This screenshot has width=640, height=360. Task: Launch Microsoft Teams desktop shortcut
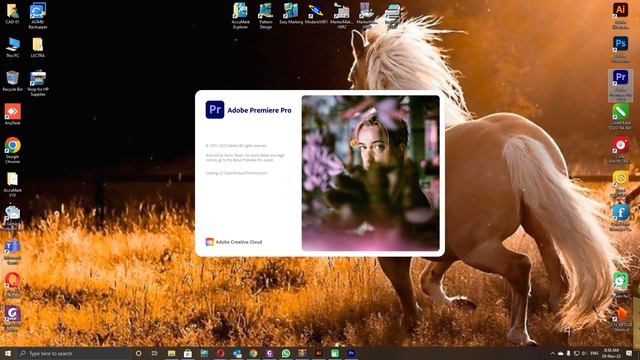pos(12,252)
